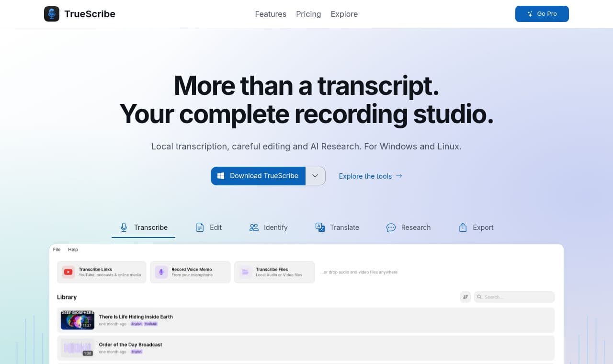This screenshot has height=364, width=613.
Task: Go to the Features page
Action: point(271,14)
